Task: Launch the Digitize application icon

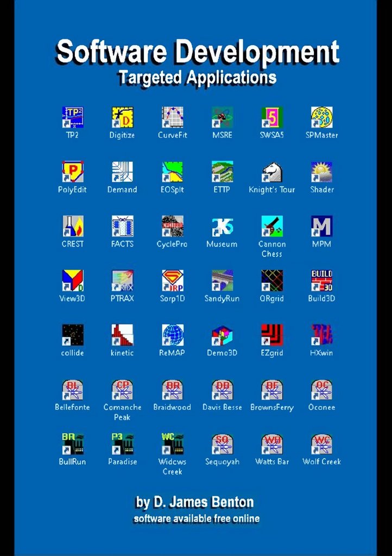Action: pyautogui.click(x=122, y=117)
